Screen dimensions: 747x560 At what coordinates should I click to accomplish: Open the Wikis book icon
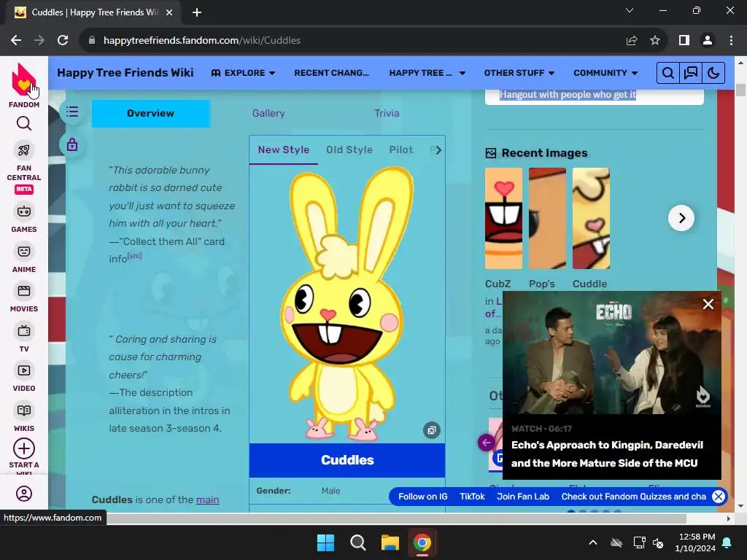click(24, 411)
